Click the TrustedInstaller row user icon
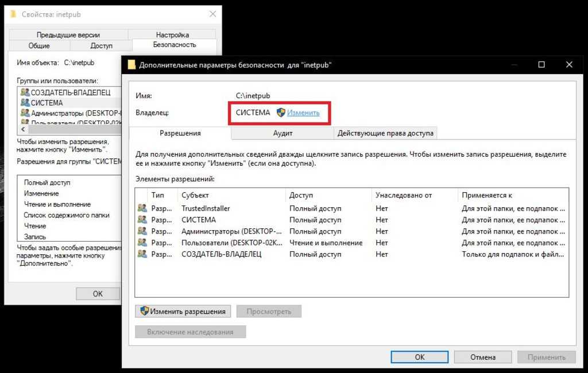 [x=142, y=208]
